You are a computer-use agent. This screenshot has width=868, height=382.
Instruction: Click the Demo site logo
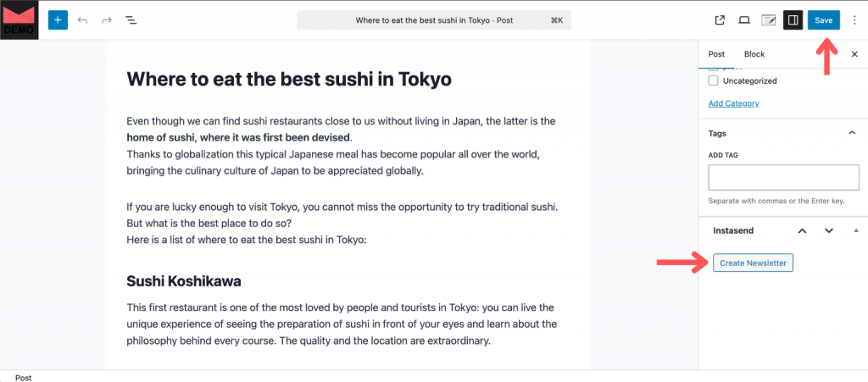pos(19,19)
